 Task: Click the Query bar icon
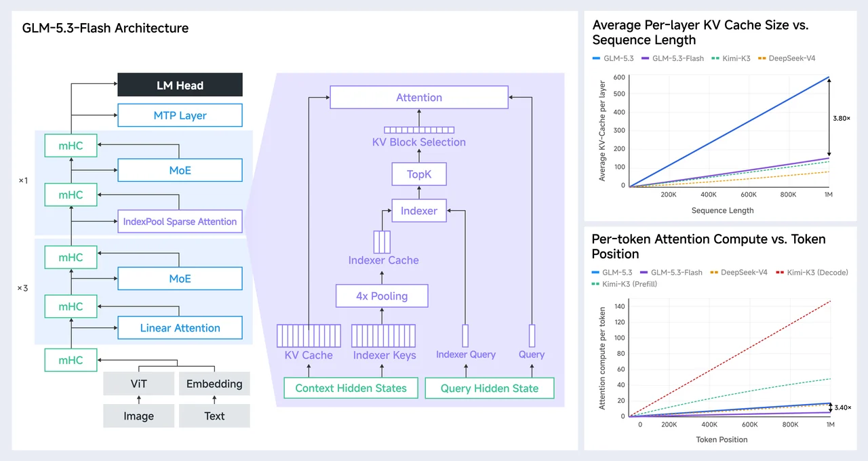click(532, 336)
